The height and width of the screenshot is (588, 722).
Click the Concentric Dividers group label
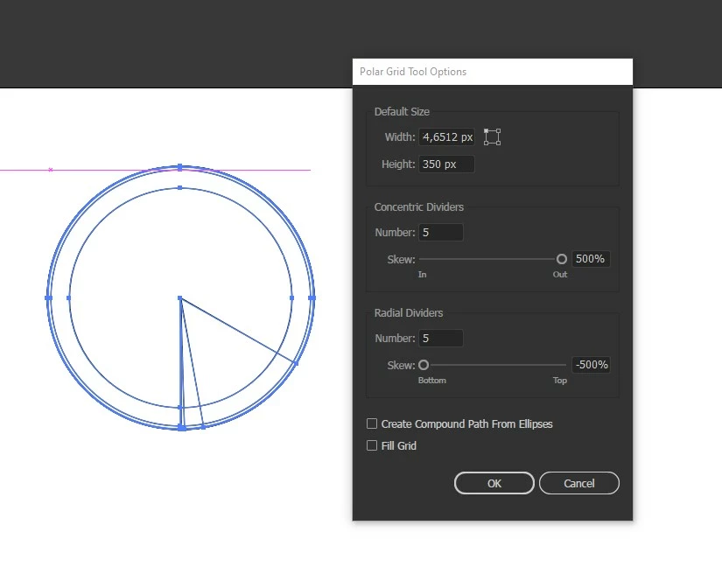point(418,207)
